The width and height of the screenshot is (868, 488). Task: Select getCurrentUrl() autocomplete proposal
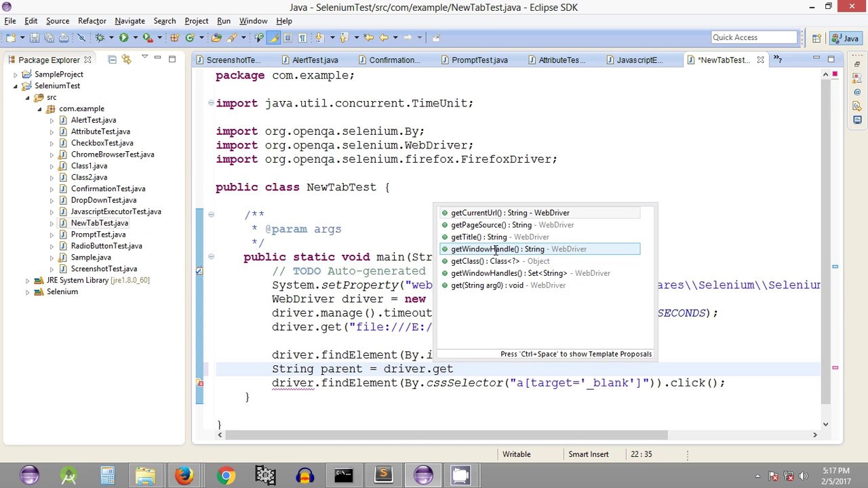tap(540, 213)
